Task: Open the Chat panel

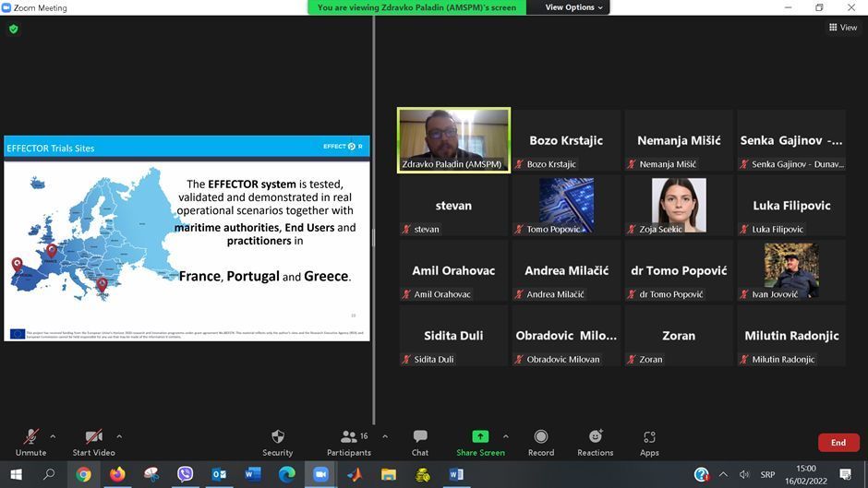Action: [x=420, y=441]
